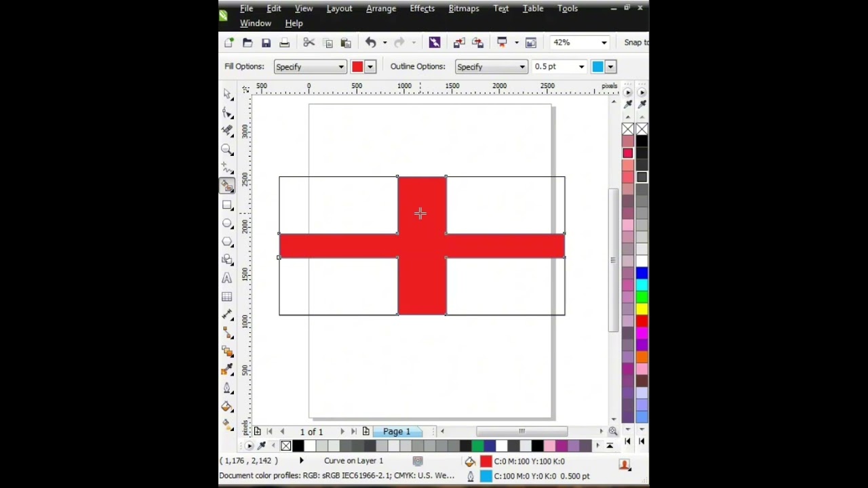Cut the selected object
Screen dimensions: 868x488
point(309,43)
